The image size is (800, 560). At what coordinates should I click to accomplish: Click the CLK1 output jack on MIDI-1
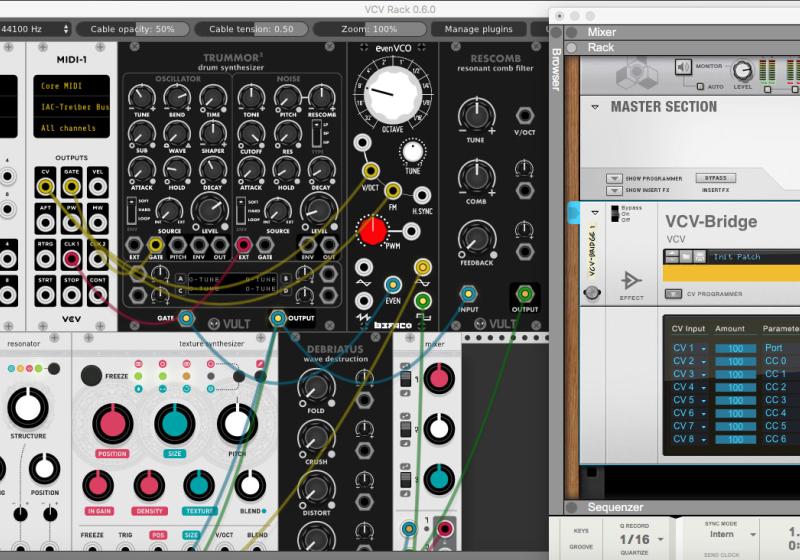click(71, 259)
